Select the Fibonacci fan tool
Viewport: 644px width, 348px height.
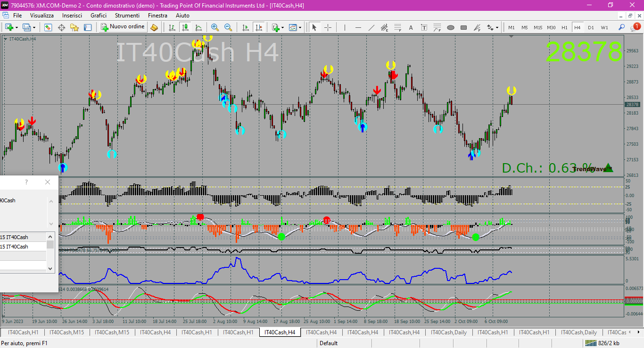(477, 27)
